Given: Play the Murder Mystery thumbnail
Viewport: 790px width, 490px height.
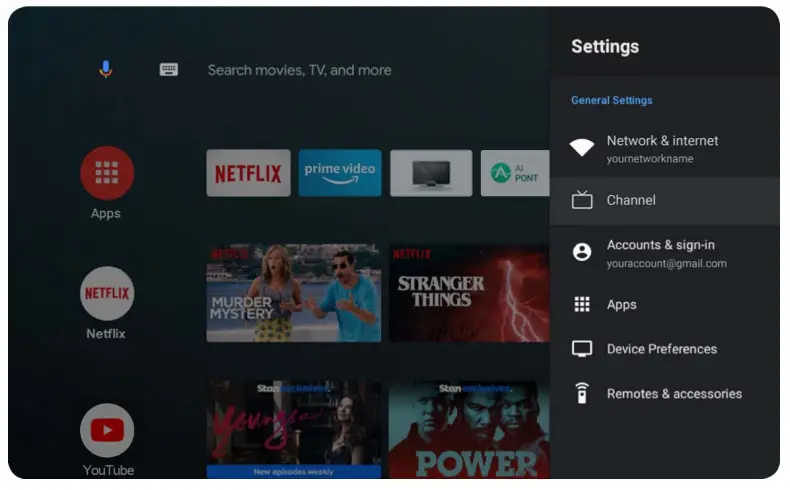Looking at the screenshot, I should [x=294, y=293].
